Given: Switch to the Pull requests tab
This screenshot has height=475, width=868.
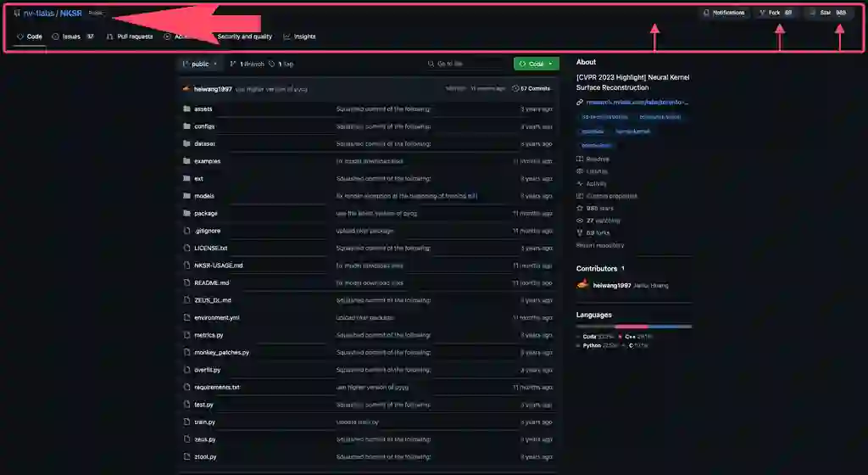Looking at the screenshot, I should tap(130, 36).
